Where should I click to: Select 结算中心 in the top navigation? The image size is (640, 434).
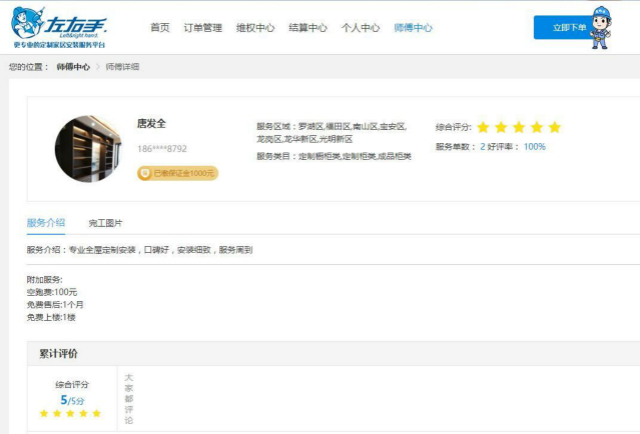(307, 28)
